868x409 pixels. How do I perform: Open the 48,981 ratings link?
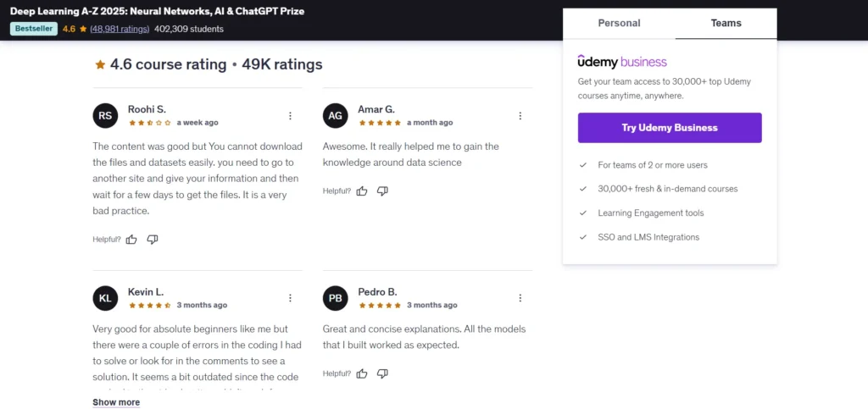(x=120, y=29)
